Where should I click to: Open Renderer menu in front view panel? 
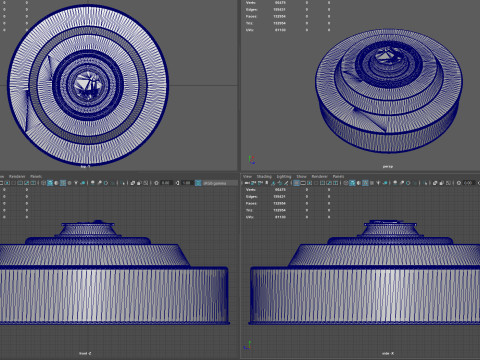click(17, 176)
